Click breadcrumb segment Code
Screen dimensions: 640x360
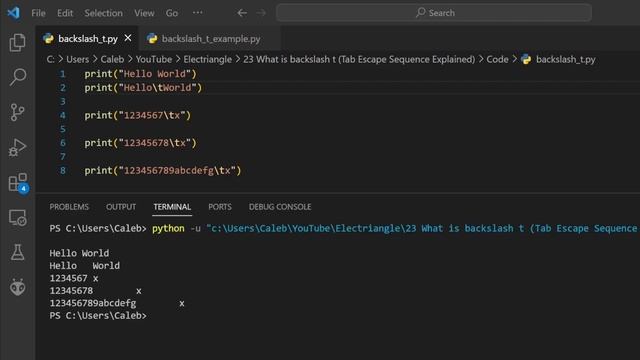497,59
